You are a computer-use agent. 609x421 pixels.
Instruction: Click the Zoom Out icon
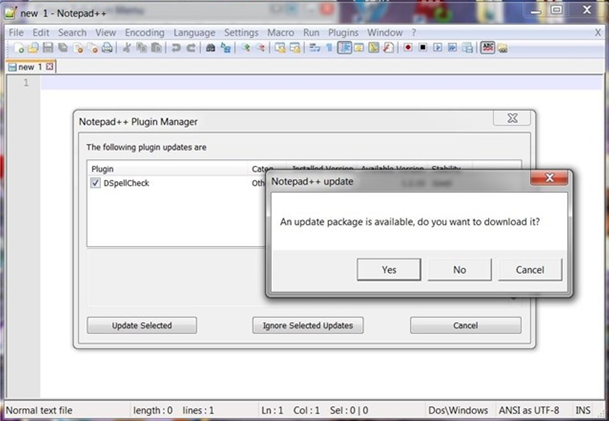coord(260,48)
